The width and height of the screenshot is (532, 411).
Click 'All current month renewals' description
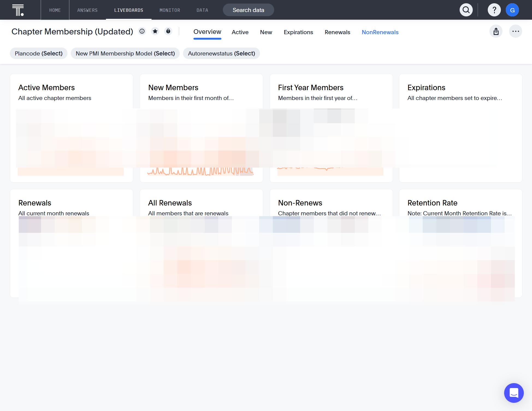(54, 213)
